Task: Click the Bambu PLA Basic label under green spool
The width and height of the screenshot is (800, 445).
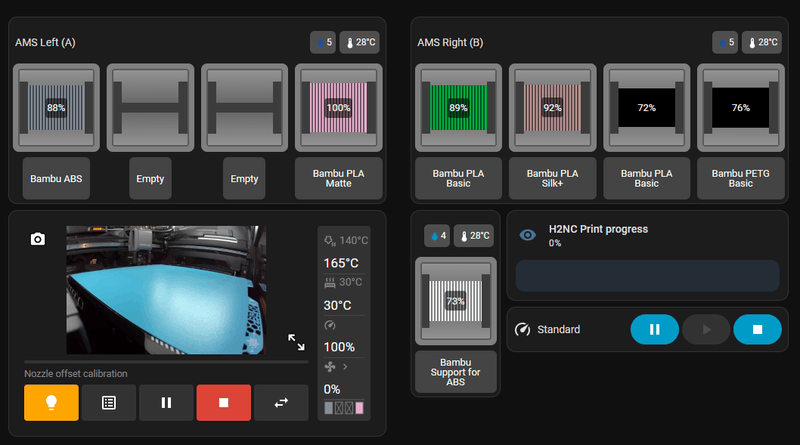Action: click(x=458, y=179)
